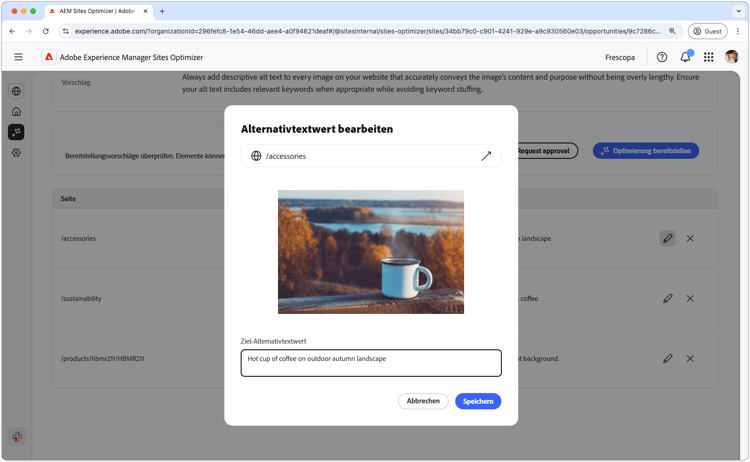The image size is (750, 462).
Task: Click Optimierung bereitstellen button
Action: point(646,151)
